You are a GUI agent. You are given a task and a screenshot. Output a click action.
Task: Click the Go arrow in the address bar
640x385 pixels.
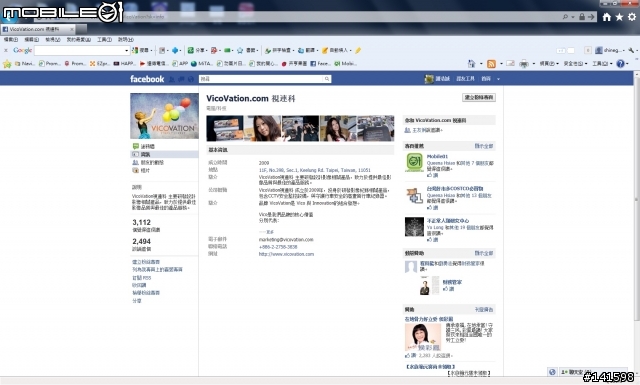[x=591, y=17]
